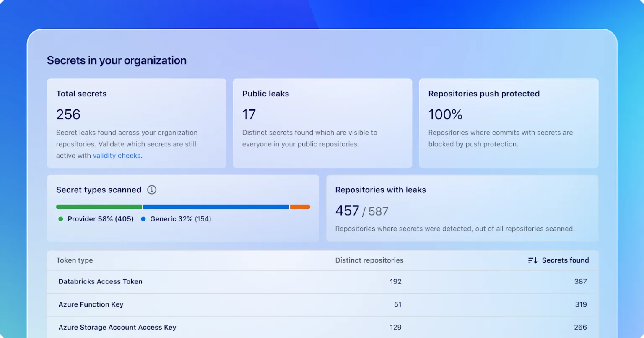Click the info icon next to Secret types scanned

point(151,190)
